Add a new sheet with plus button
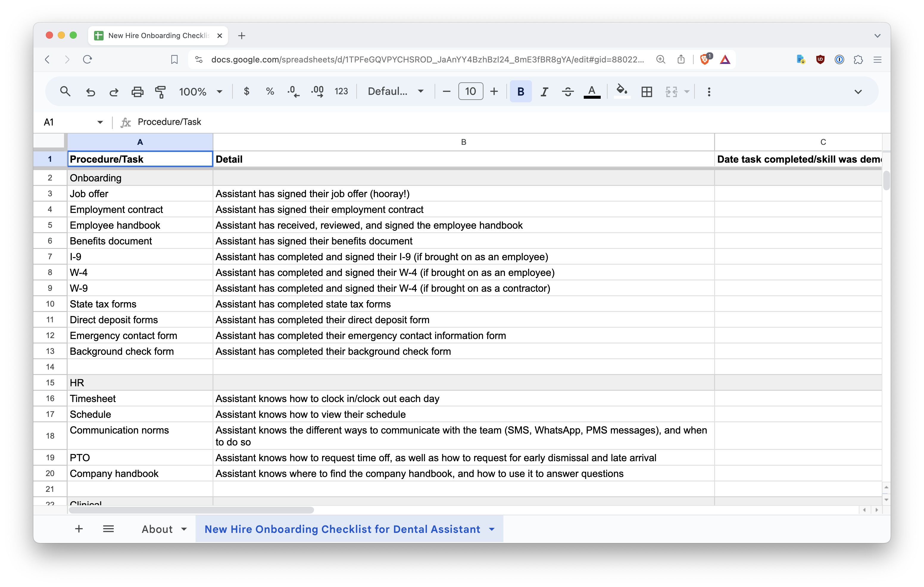The height and width of the screenshot is (587, 924). coord(79,529)
